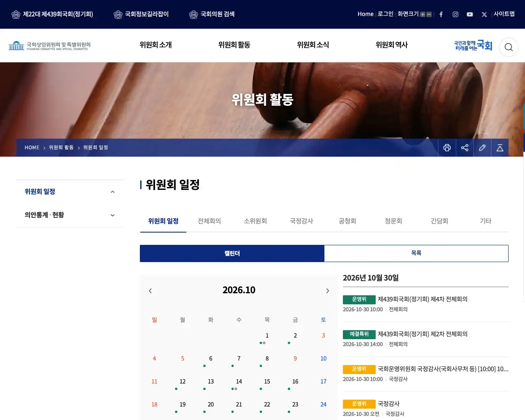525x420 pixels.
Task: Open 제439회국회(정기회) 제2차 전체회의 entry
Action: [422, 334]
